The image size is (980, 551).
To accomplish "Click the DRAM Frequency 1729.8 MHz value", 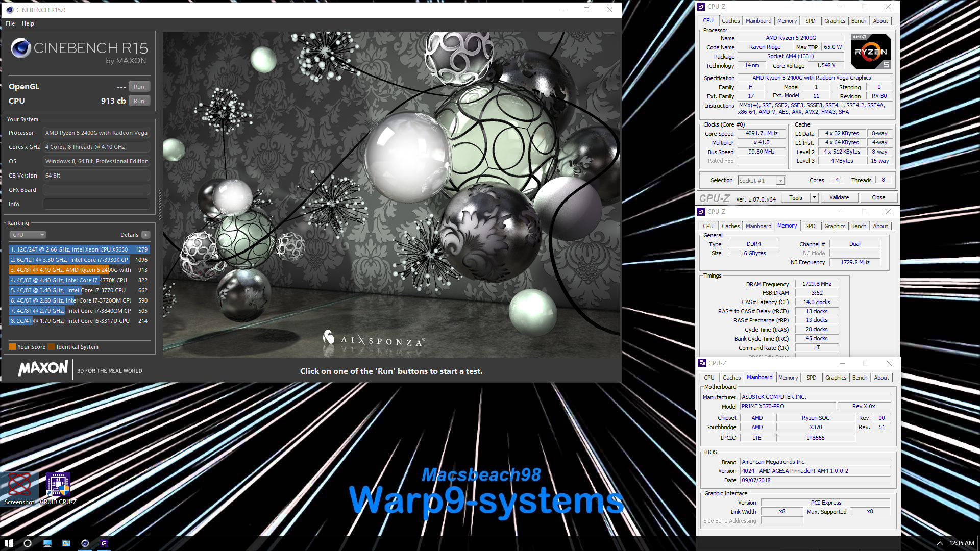I will tap(817, 284).
